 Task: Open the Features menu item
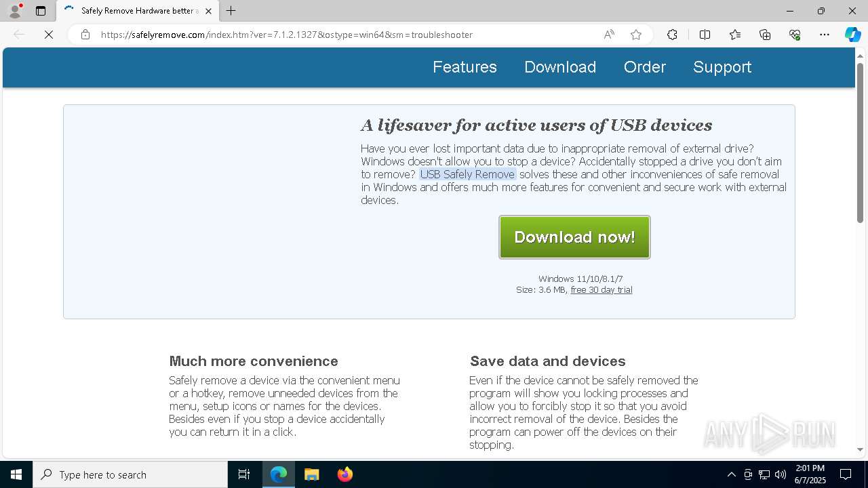coord(465,67)
